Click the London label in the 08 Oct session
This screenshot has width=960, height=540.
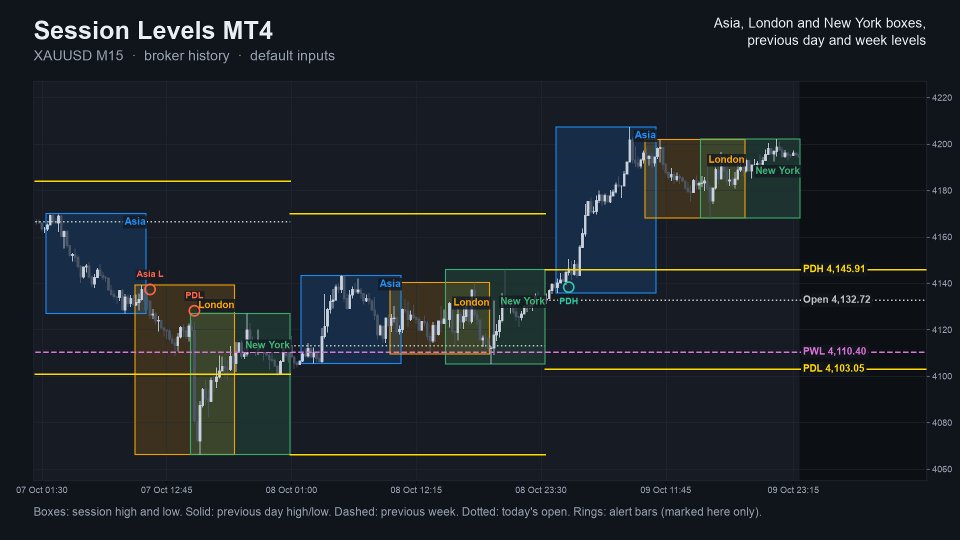click(471, 302)
